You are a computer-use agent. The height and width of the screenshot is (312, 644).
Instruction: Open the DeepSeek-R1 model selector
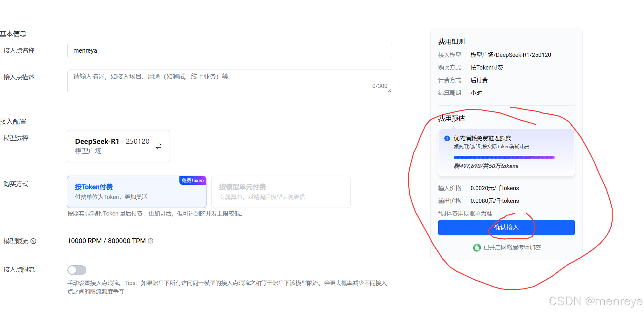(x=118, y=146)
